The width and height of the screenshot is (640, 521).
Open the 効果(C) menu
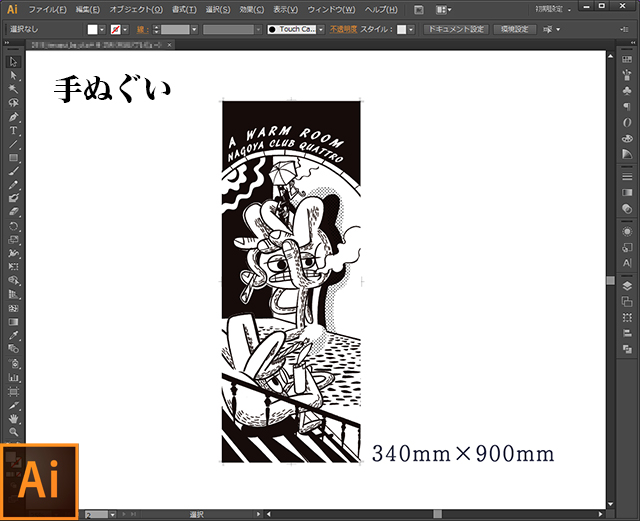pos(252,9)
